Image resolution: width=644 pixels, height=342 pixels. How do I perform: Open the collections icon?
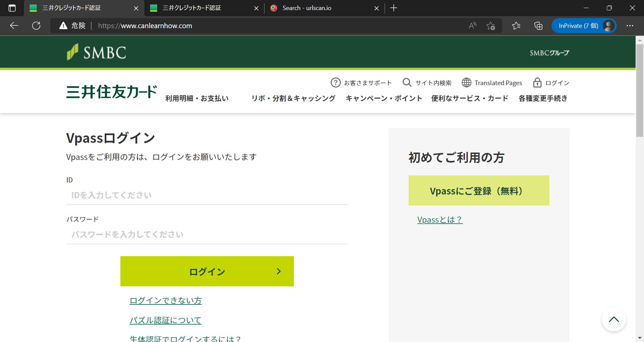click(x=538, y=25)
